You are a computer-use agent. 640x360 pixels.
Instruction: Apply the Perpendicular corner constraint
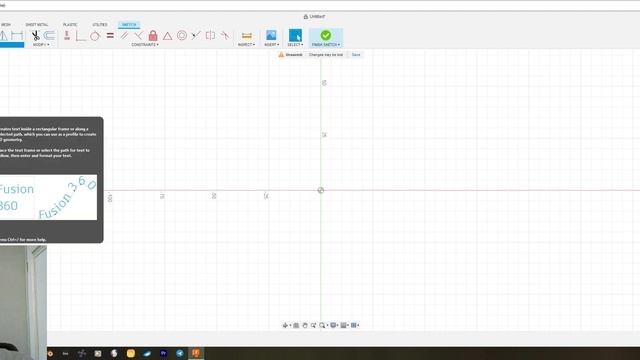(x=81, y=36)
